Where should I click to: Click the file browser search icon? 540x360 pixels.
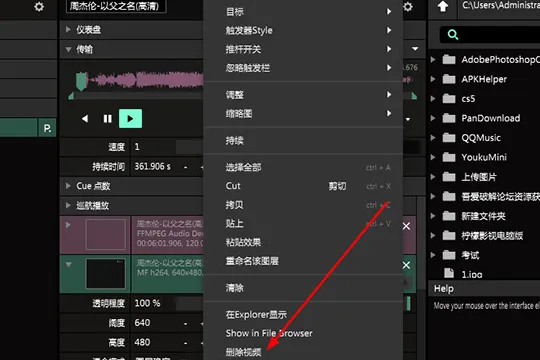click(x=453, y=34)
